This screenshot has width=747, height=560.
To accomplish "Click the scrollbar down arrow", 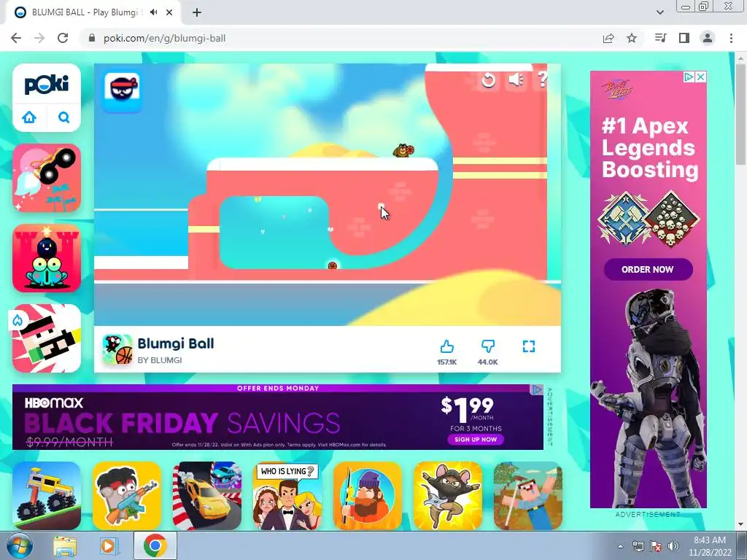I will tap(740, 524).
